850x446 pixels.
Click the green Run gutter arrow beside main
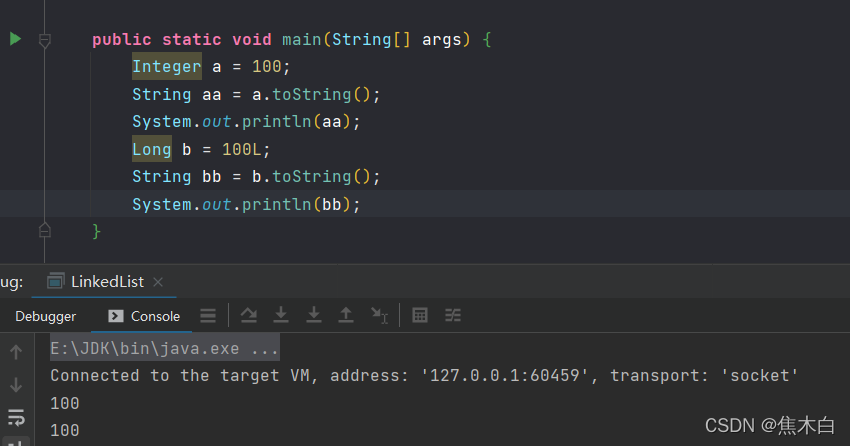(15, 39)
